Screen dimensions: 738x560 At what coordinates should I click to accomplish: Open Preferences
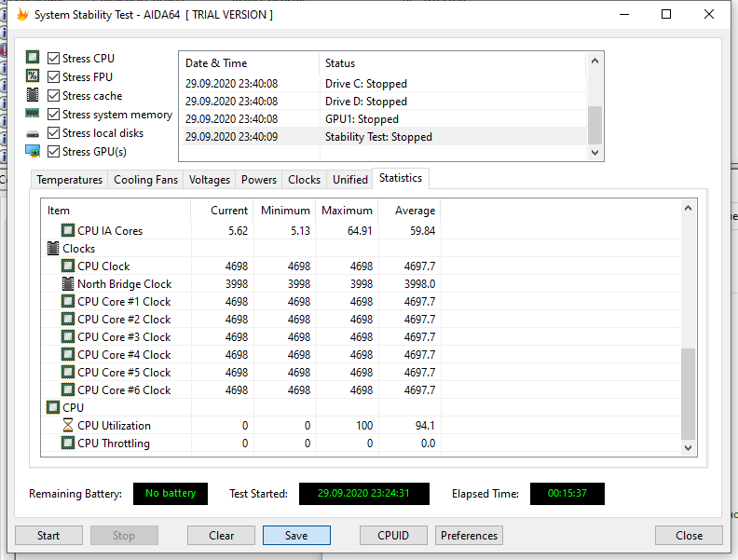(469, 536)
